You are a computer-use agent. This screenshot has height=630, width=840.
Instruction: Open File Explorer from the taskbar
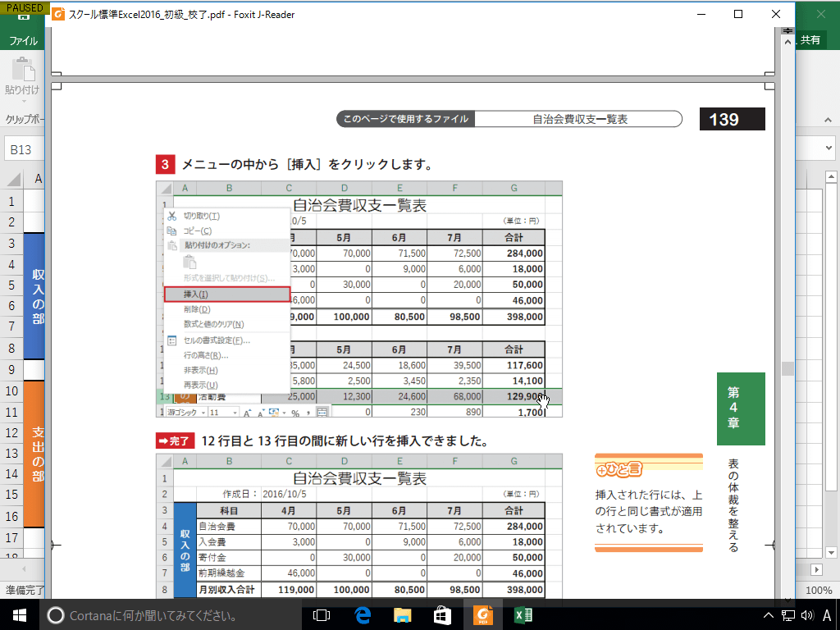401,614
